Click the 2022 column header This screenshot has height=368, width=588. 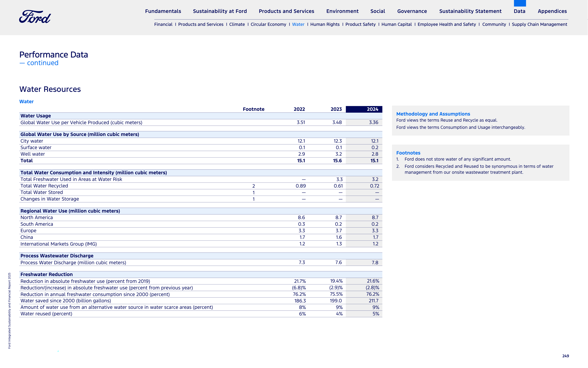[x=299, y=109]
